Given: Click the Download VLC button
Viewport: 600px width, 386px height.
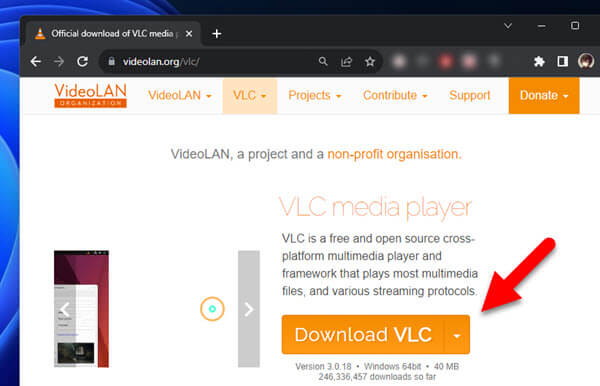Looking at the screenshot, I should coord(363,335).
